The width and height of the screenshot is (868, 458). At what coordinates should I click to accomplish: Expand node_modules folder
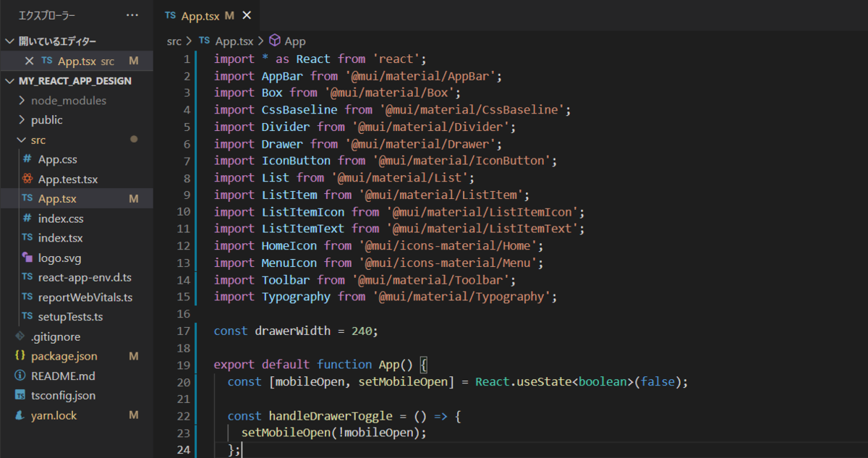tap(20, 101)
